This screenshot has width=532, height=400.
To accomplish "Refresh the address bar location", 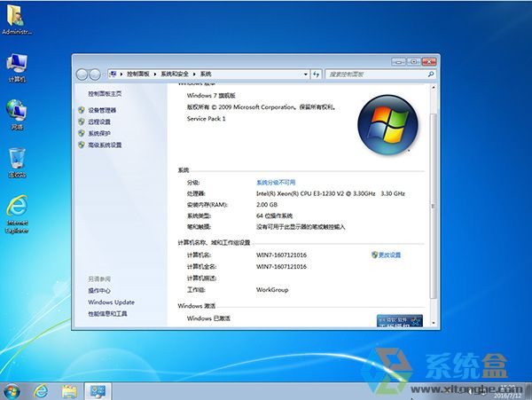I will click(x=316, y=74).
